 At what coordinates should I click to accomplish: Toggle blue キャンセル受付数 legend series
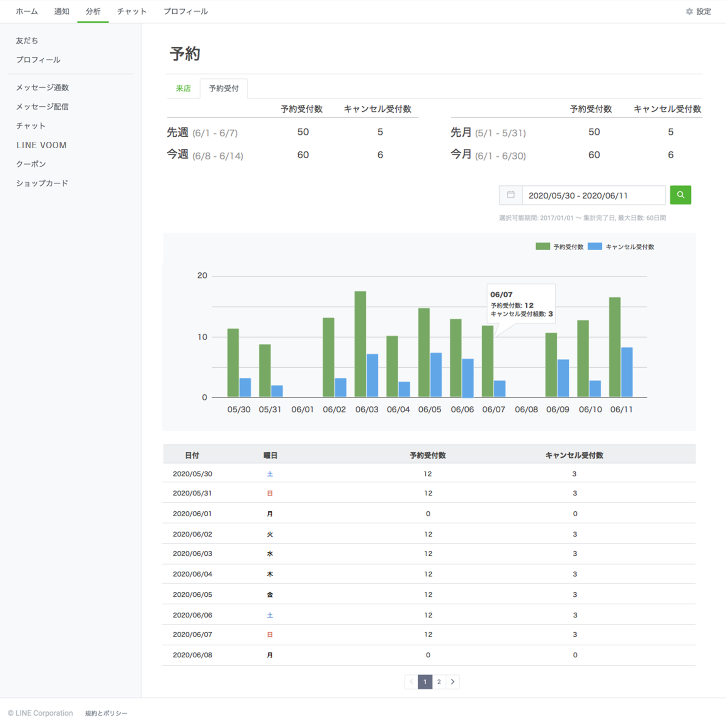coord(621,247)
